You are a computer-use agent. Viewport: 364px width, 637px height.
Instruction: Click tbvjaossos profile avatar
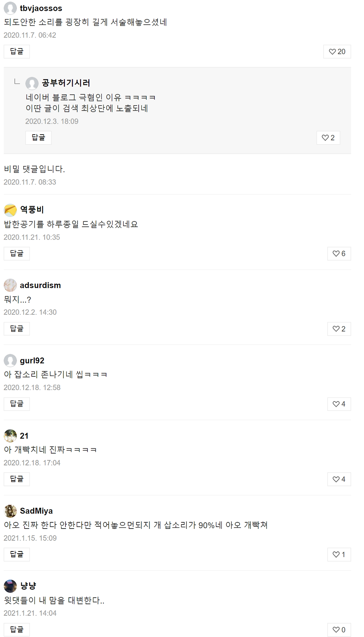10,8
